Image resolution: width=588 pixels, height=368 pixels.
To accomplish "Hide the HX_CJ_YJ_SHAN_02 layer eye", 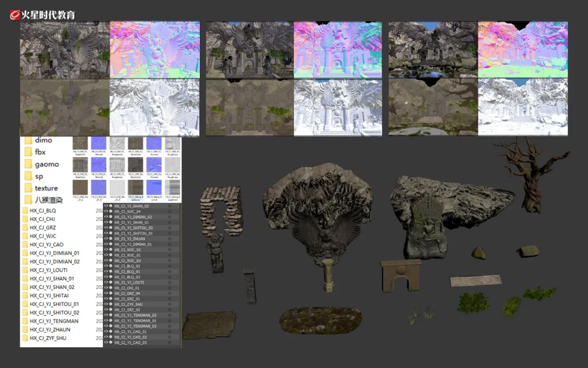I will point(106,206).
